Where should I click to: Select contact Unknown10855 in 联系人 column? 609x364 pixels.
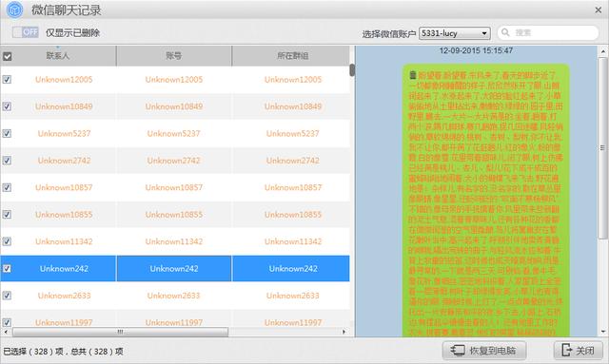[x=64, y=215]
